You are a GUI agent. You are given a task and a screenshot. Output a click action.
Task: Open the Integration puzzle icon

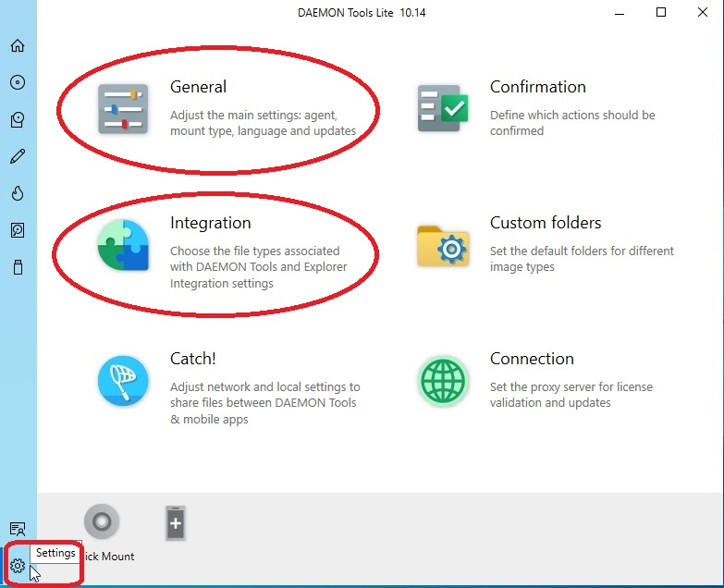tap(123, 245)
